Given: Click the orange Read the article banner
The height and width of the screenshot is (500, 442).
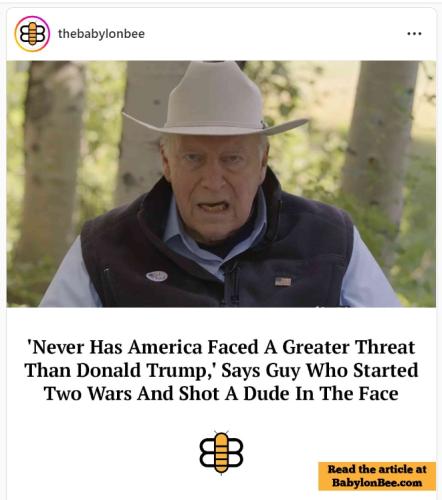Looking at the screenshot, I should tap(377, 476).
